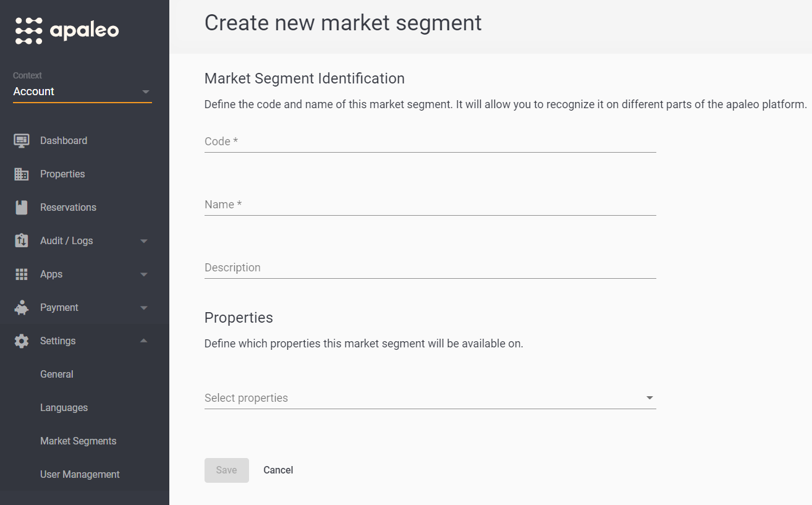
Task: Collapse the Settings submenu arrow
Action: (x=144, y=341)
